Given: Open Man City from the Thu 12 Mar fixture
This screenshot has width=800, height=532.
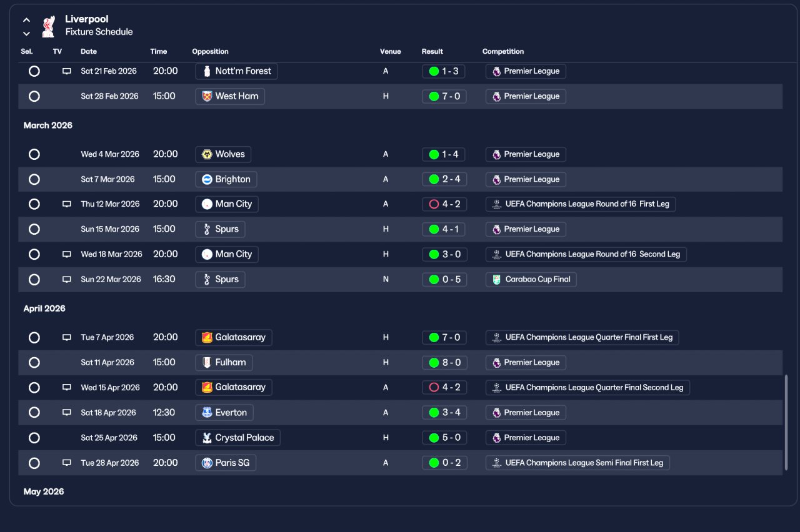Looking at the screenshot, I should (227, 204).
